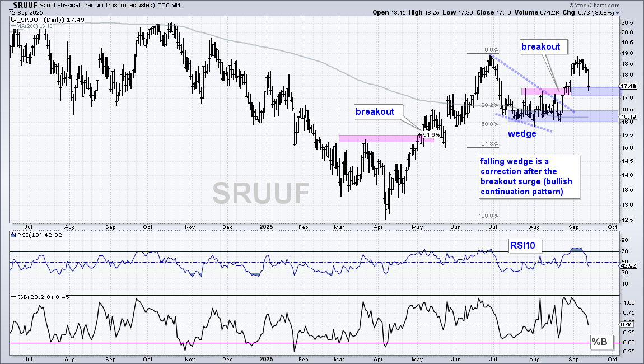Image resolution: width=644 pixels, height=364 pixels.
Task: Click the 20.5 price axis label
Action: coord(627,22)
